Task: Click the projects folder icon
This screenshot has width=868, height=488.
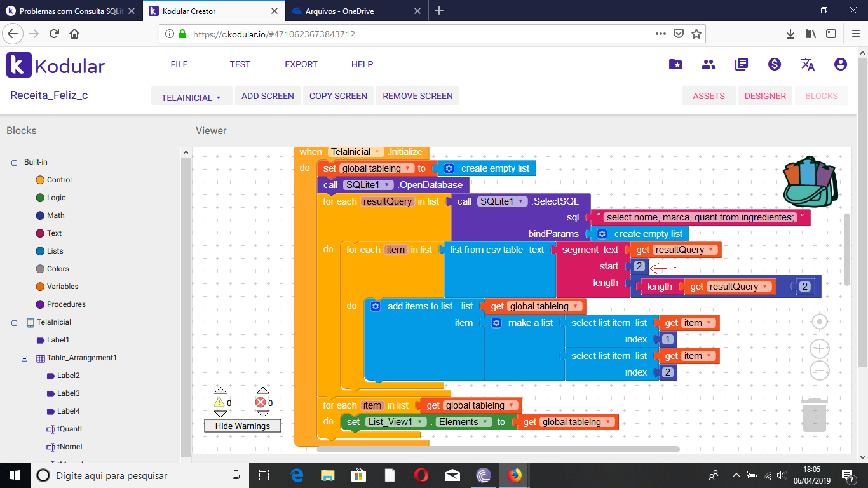Action: click(x=675, y=64)
